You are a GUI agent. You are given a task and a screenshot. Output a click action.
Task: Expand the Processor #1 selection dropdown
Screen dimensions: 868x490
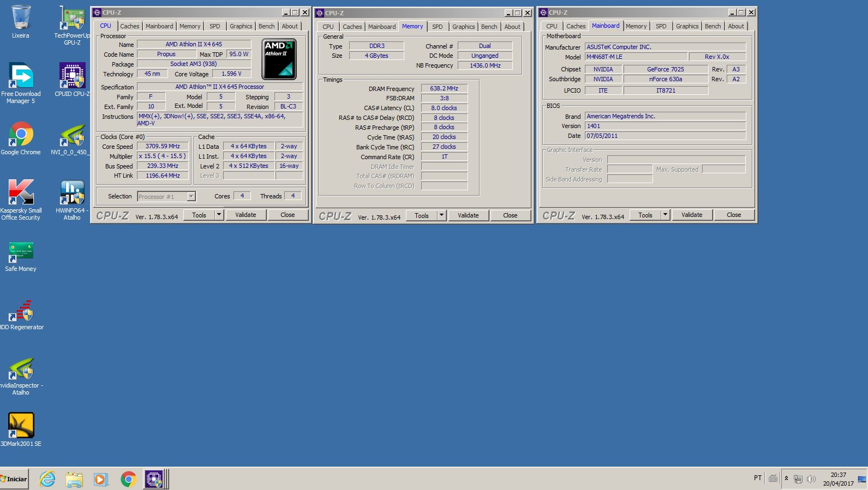(191, 196)
